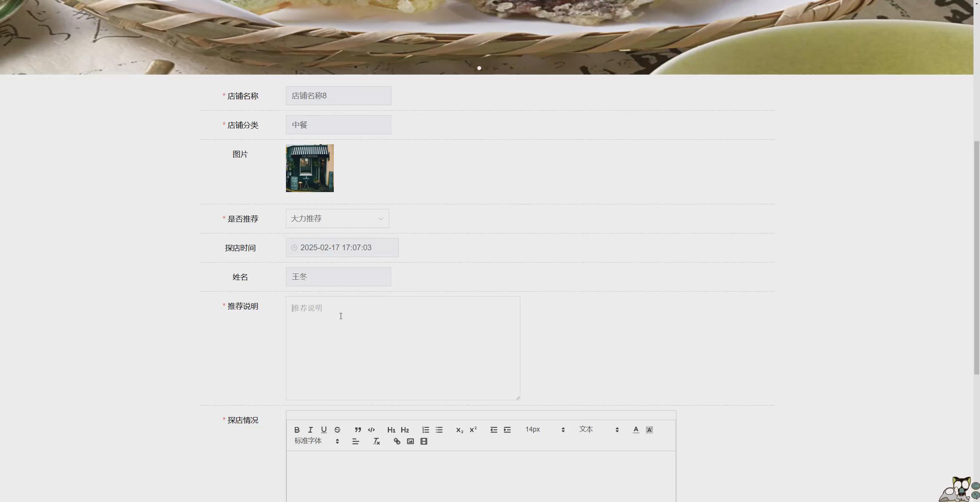Toggle bold formatting in editor
This screenshot has height=502, width=980.
pyautogui.click(x=297, y=430)
